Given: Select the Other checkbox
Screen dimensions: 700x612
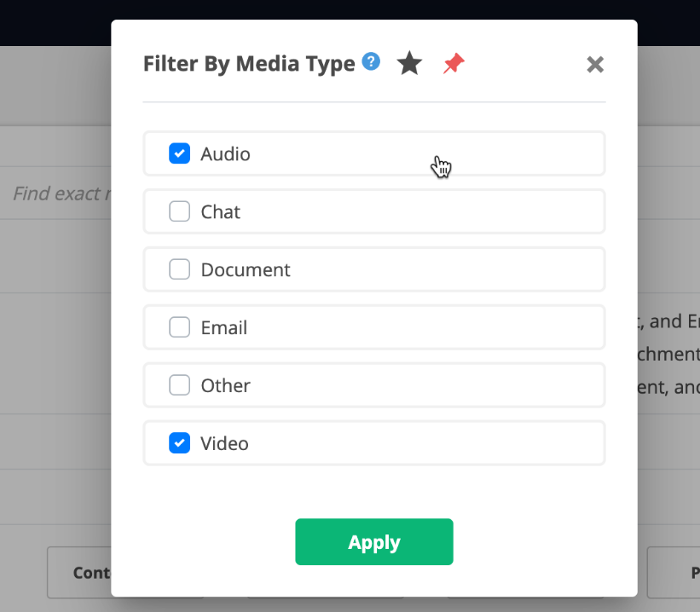Looking at the screenshot, I should coord(179,385).
